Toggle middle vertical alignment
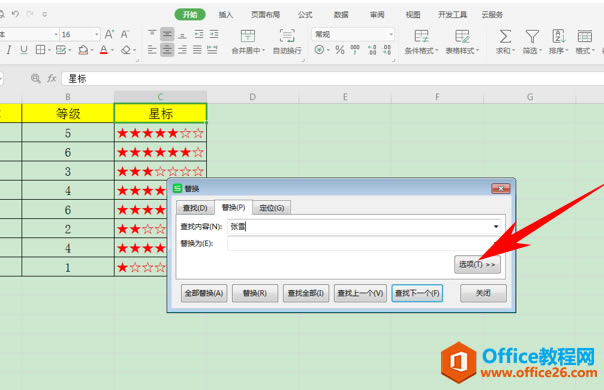This screenshot has width=604, height=390. (167, 34)
